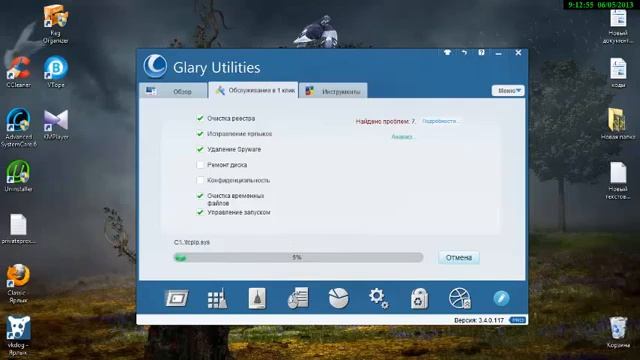This screenshot has height=360, width=640.
Task: Select the Обслуживание в 1 клик tab
Action: tap(253, 90)
